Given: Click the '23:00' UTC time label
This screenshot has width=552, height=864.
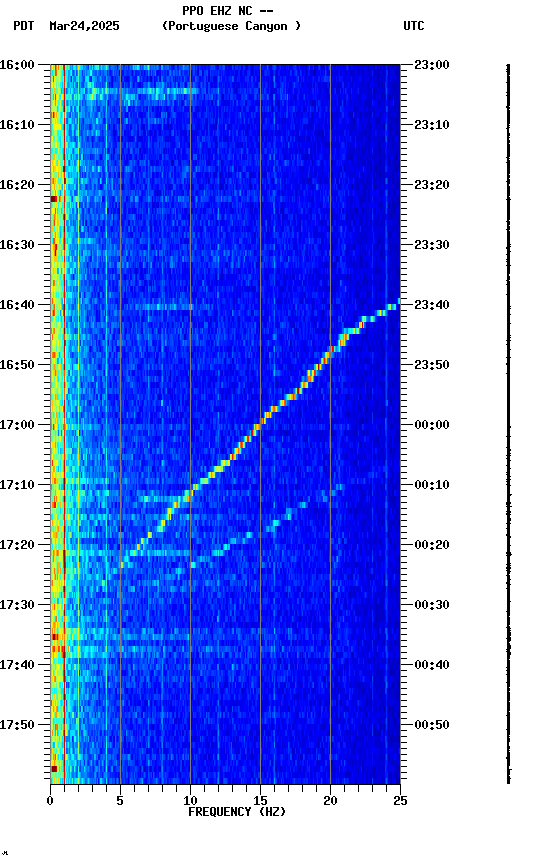Looking at the screenshot, I should coord(432,64).
